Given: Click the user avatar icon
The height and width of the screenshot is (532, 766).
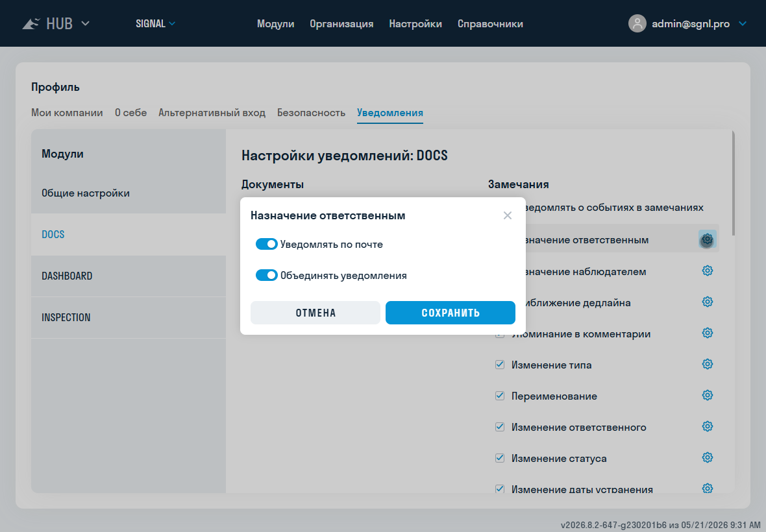Looking at the screenshot, I should point(637,23).
